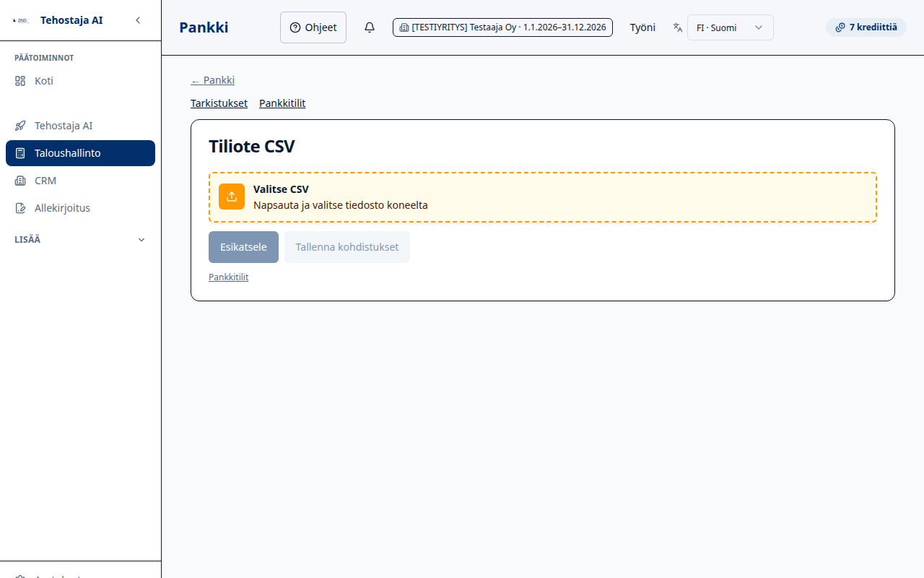
Task: Go back via the ← Pankki link
Action: tap(212, 80)
